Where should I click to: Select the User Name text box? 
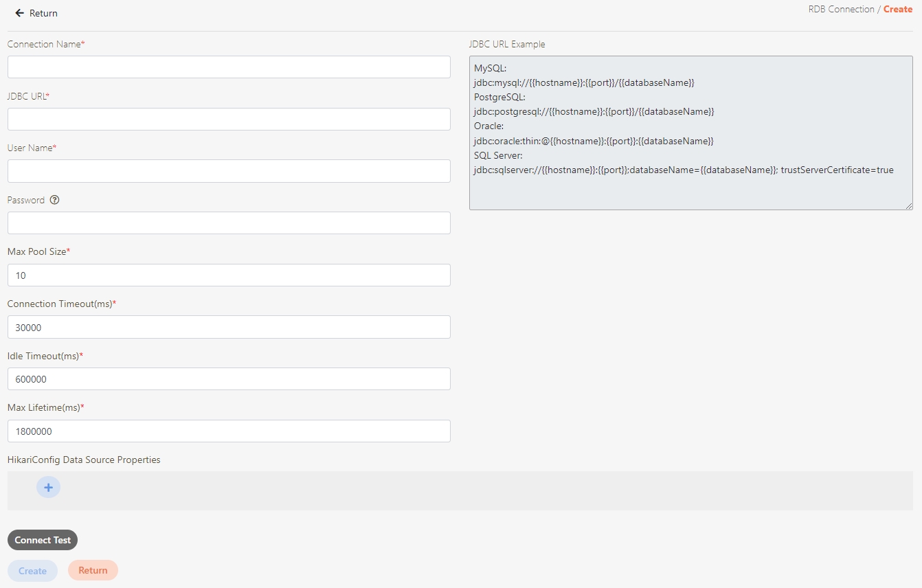(229, 171)
